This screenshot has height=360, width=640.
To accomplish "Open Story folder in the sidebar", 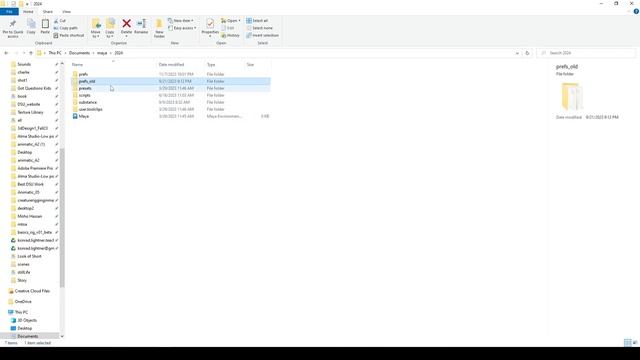I will (x=22, y=280).
